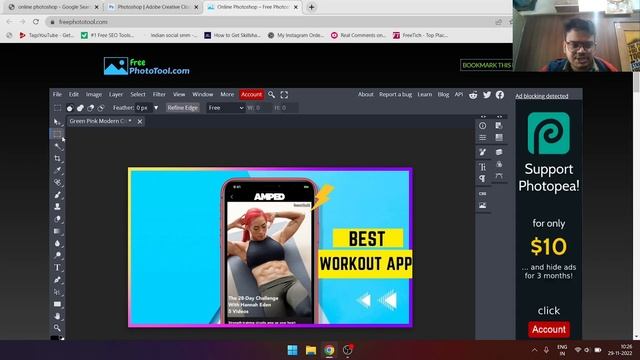
Task: Select the Move tool in left toolbar
Action: coord(57,122)
